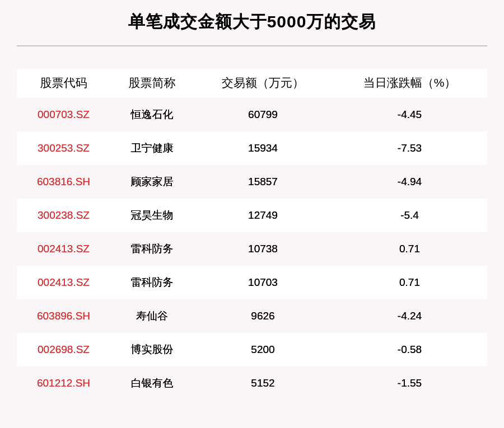This screenshot has width=504, height=428.
Task: Click the 300238.SZ link for 冠昊生物
Action: (63, 215)
